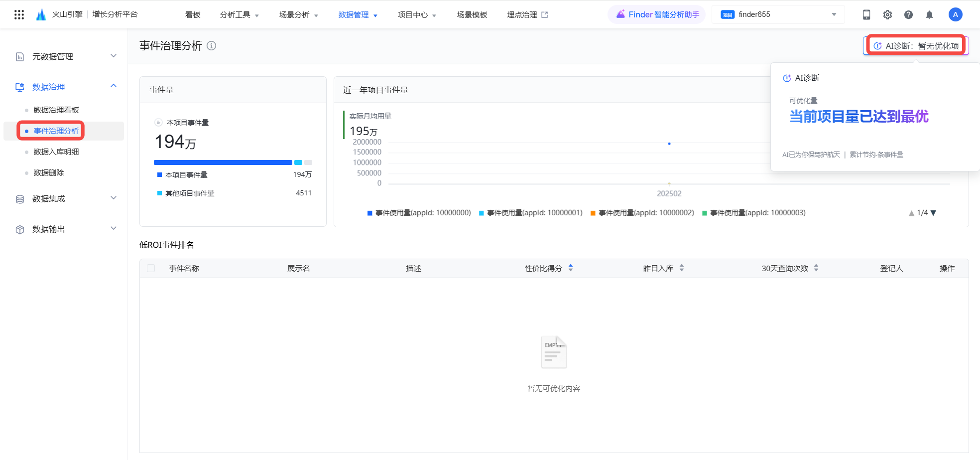Screen dimensions: 980x460
Task: Click the info icon beside 事件治理分析 title
Action: point(212,46)
